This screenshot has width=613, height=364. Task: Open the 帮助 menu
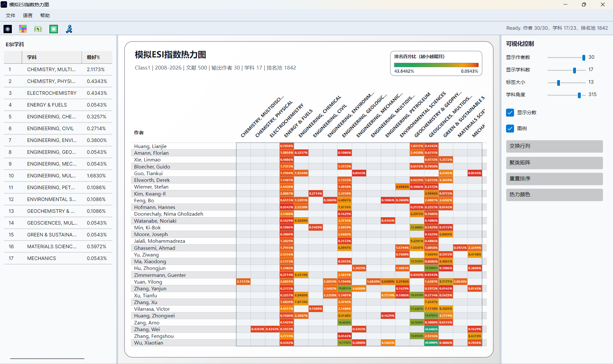45,15
